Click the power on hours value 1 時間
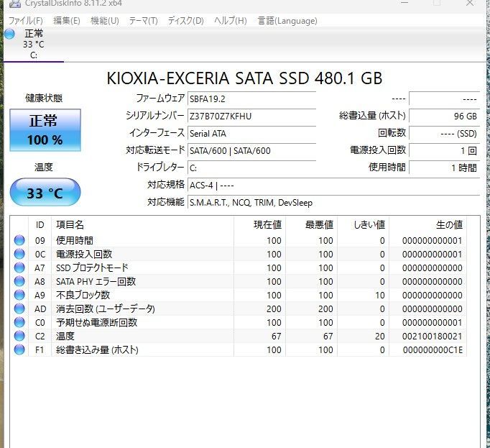490x448 pixels. pyautogui.click(x=444, y=168)
